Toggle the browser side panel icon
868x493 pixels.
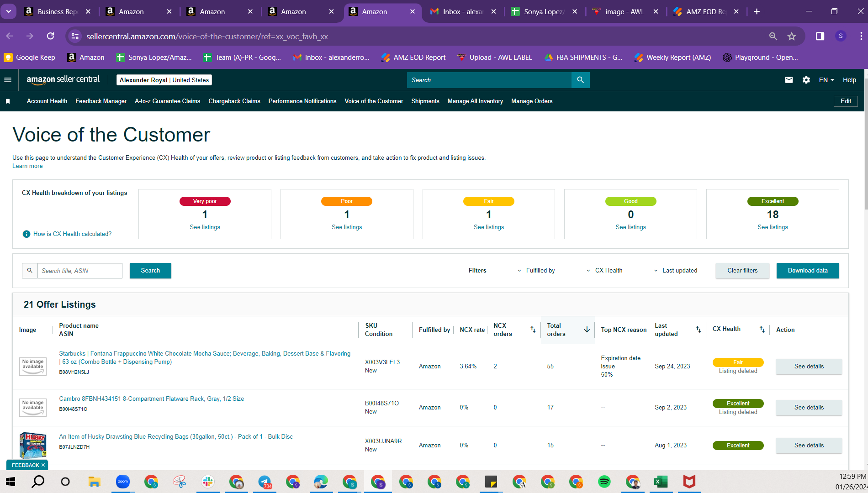820,36
